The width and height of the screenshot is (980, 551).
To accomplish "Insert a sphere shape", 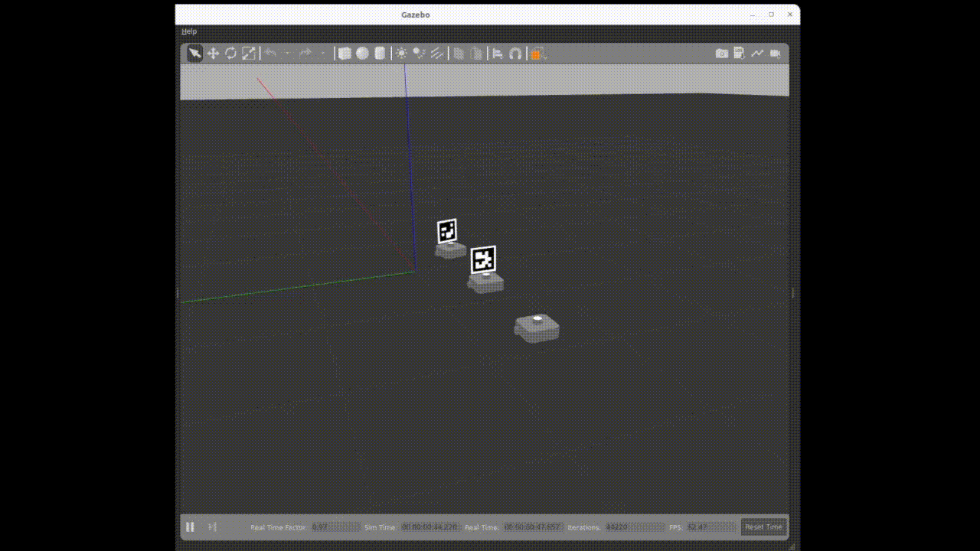I will [x=362, y=54].
